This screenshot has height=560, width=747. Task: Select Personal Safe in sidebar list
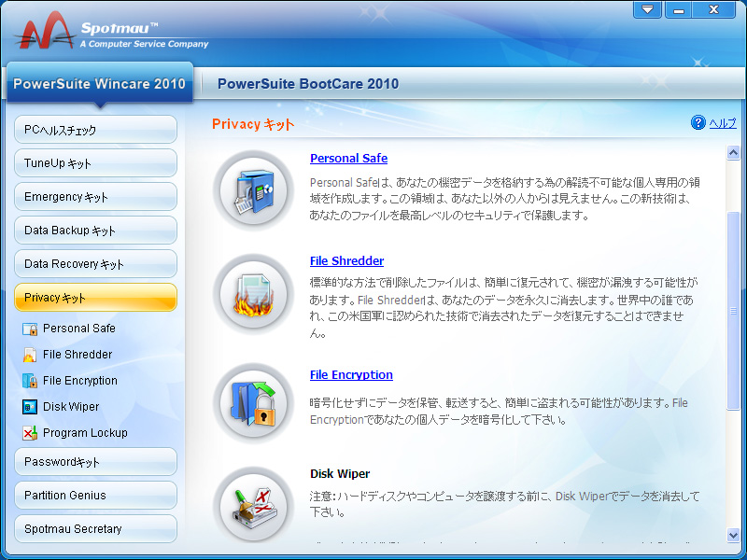(x=79, y=329)
